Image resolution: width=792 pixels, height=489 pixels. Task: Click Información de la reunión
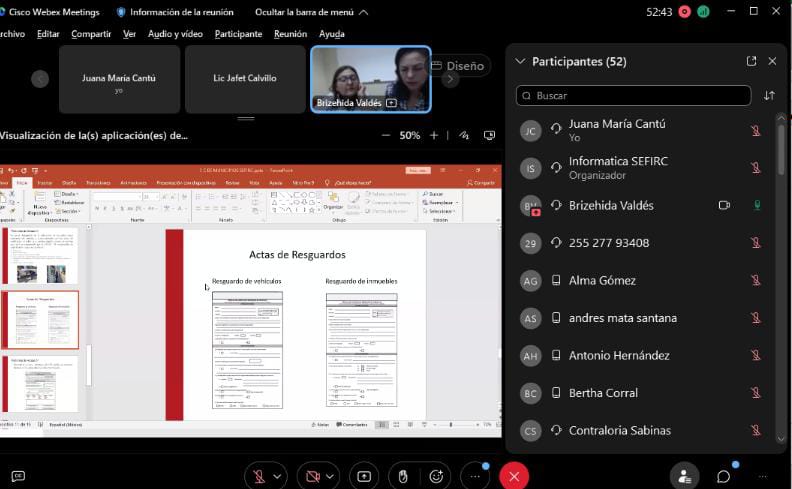click(175, 12)
